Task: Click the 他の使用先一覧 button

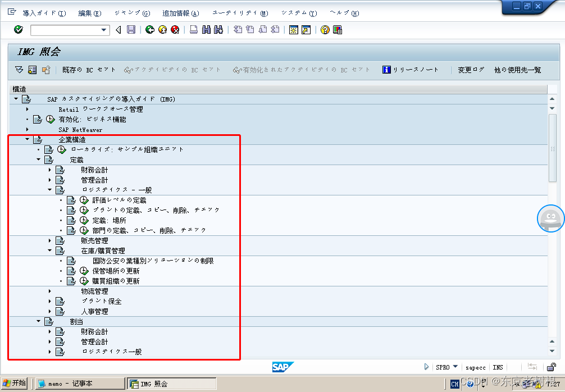Action: (x=517, y=70)
